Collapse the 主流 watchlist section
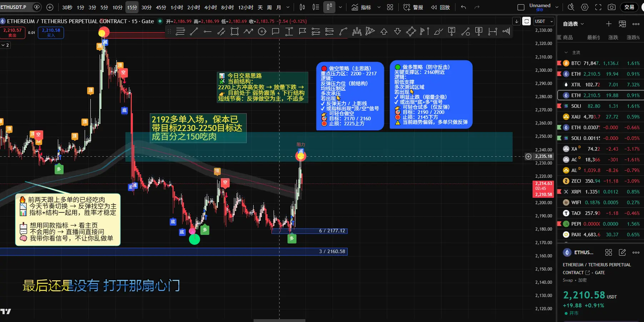This screenshot has height=322, width=644. coord(566,52)
